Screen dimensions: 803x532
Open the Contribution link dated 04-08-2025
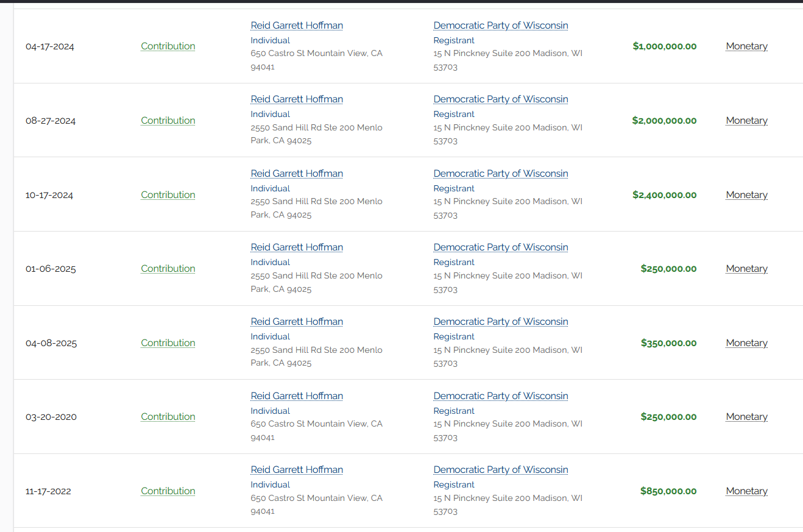168,343
